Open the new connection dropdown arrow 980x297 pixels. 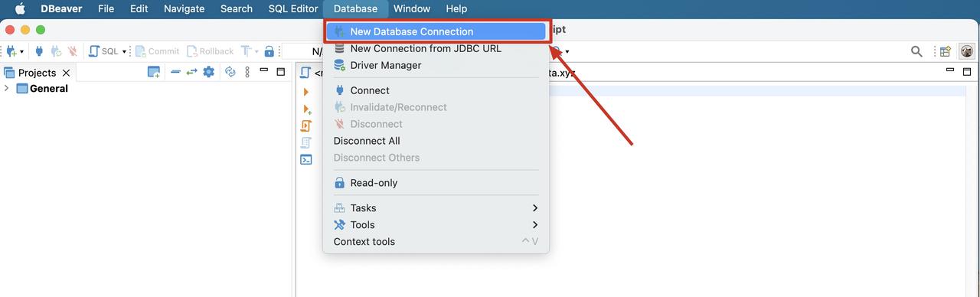tap(21, 51)
